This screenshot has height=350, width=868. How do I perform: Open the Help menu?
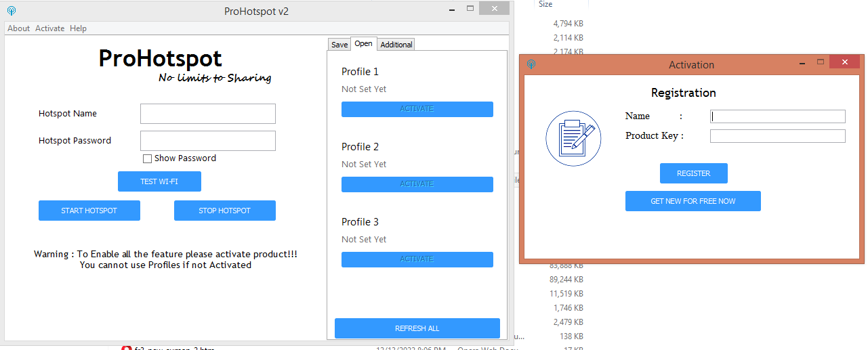78,28
